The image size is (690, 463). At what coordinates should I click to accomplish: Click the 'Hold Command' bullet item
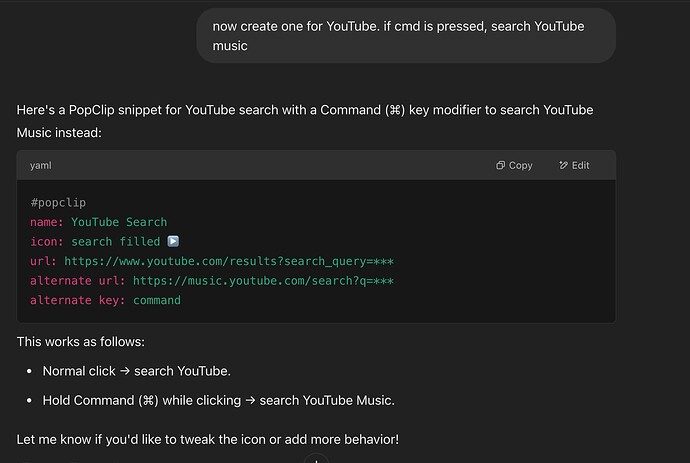tap(219, 401)
